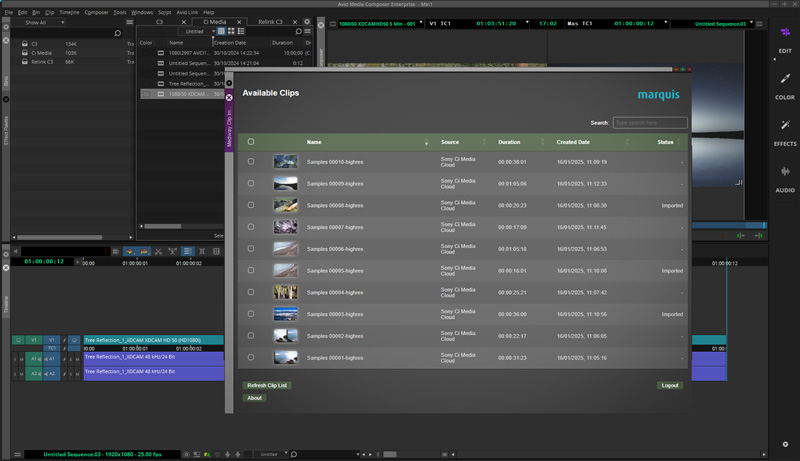Image resolution: width=800 pixels, height=461 pixels.
Task: Sort available clips by Name column
Action: click(314, 142)
